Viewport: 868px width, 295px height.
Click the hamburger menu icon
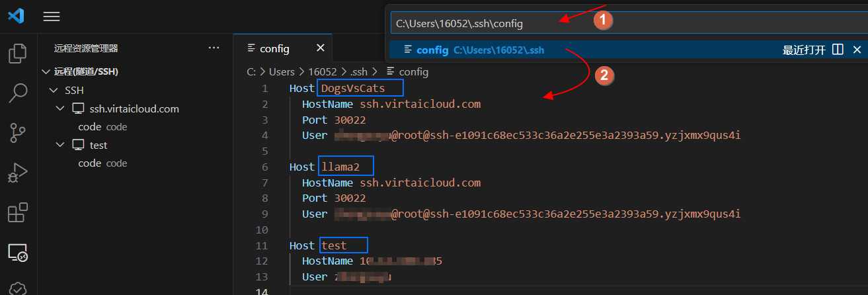(x=52, y=17)
